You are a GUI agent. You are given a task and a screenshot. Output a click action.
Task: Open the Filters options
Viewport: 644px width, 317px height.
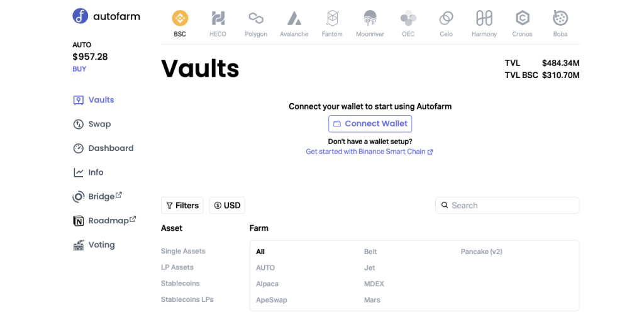[x=182, y=206]
